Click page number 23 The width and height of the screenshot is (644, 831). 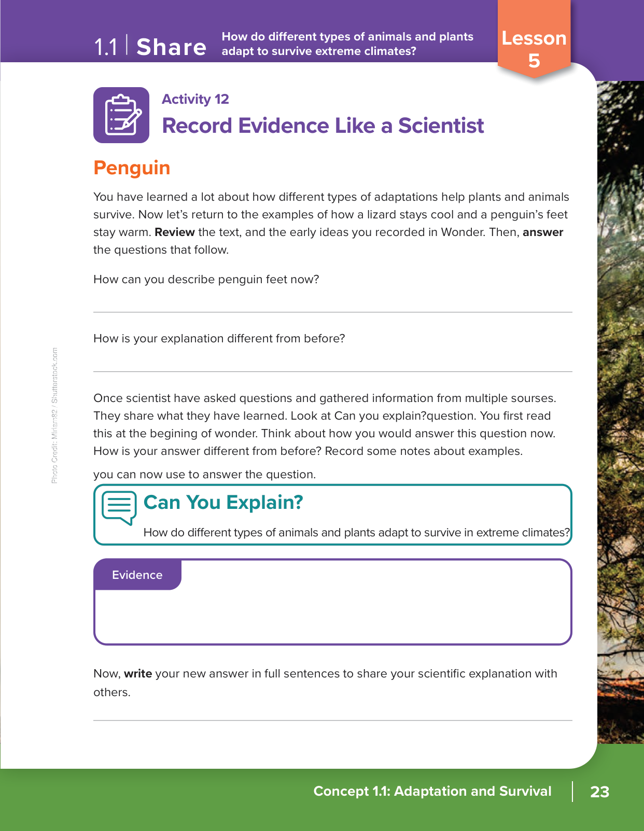(x=599, y=792)
